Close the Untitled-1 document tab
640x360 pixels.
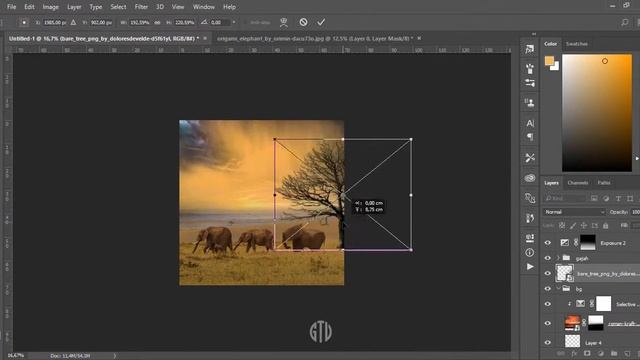(x=205, y=38)
